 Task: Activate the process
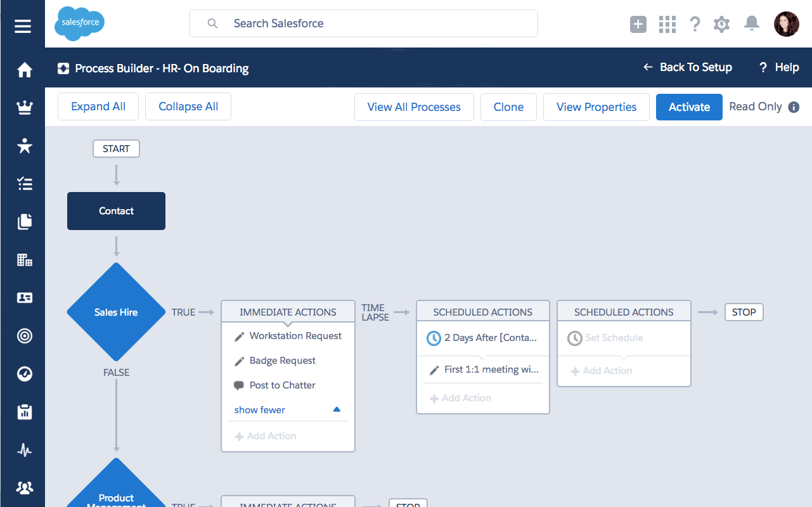(689, 107)
